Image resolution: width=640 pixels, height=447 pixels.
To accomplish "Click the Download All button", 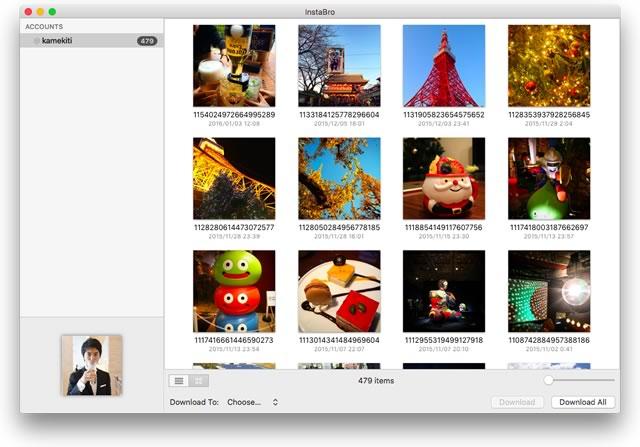I will [583, 402].
